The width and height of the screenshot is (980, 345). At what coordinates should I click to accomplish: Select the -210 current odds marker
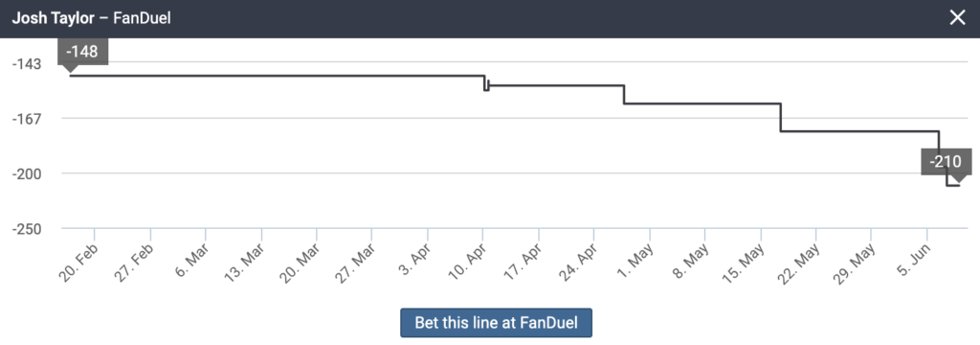[x=947, y=162]
